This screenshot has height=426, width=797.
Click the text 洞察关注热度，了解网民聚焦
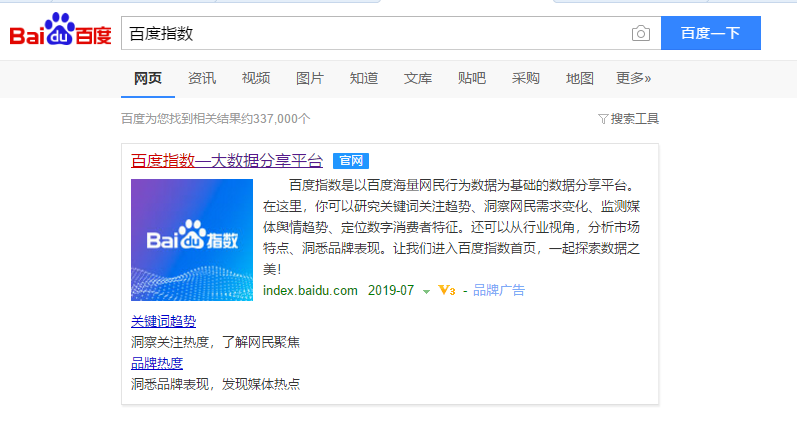(x=216, y=342)
